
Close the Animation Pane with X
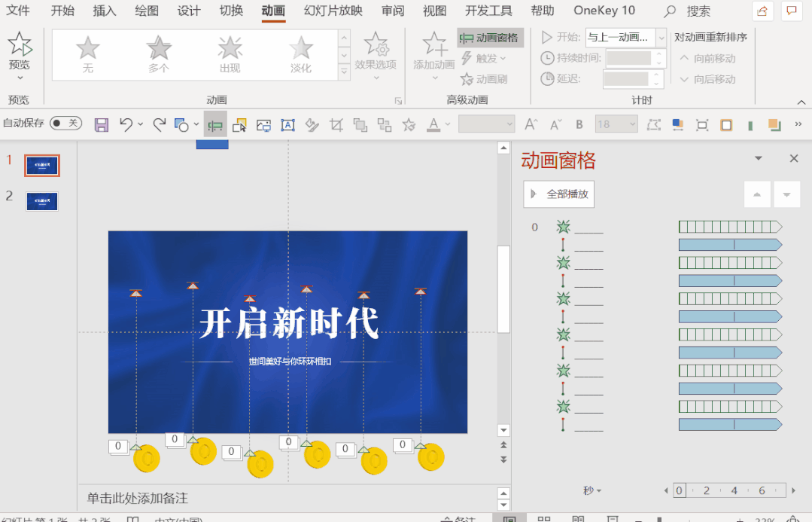pyautogui.click(x=793, y=158)
